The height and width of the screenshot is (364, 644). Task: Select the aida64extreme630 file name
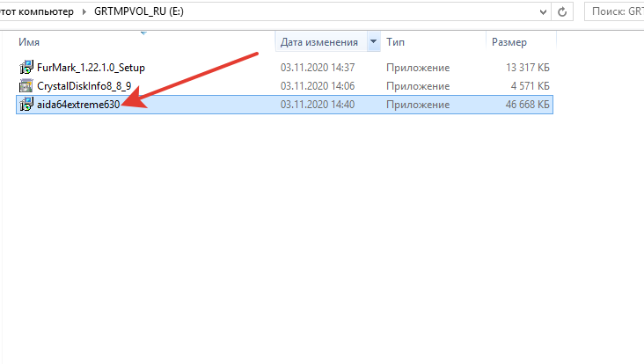(78, 105)
